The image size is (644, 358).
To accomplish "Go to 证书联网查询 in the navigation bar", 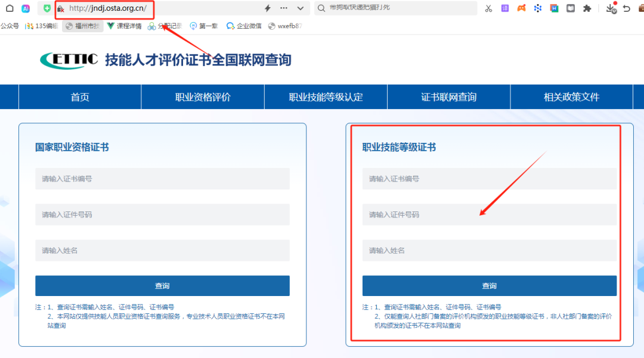I will tap(448, 97).
